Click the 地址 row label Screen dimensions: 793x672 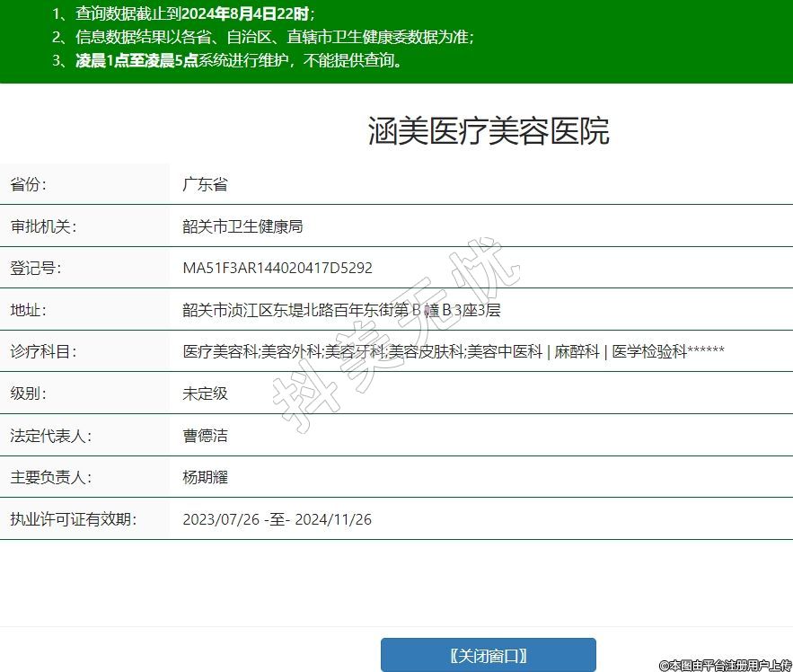click(28, 310)
